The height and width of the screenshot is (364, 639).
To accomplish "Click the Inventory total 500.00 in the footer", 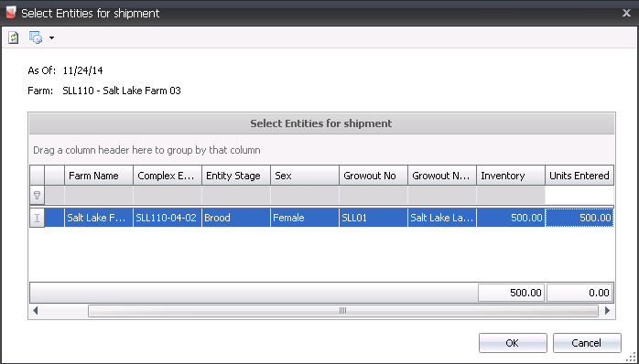I will tap(511, 293).
